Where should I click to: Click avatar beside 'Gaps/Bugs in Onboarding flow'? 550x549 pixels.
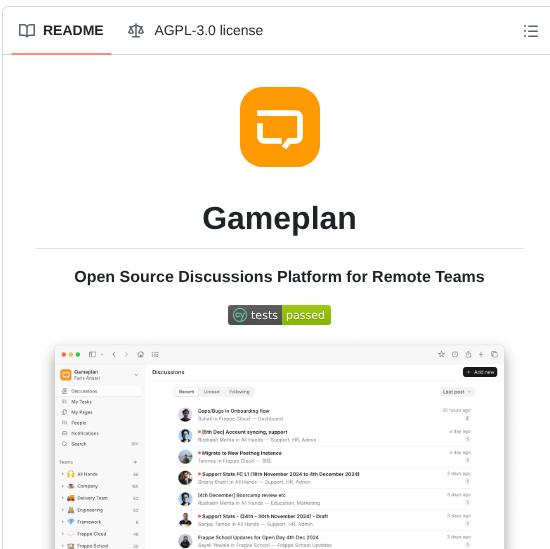point(185,415)
